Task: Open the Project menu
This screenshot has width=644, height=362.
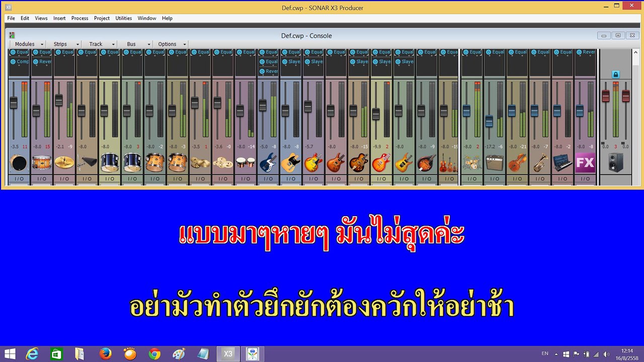Action: coord(102,18)
